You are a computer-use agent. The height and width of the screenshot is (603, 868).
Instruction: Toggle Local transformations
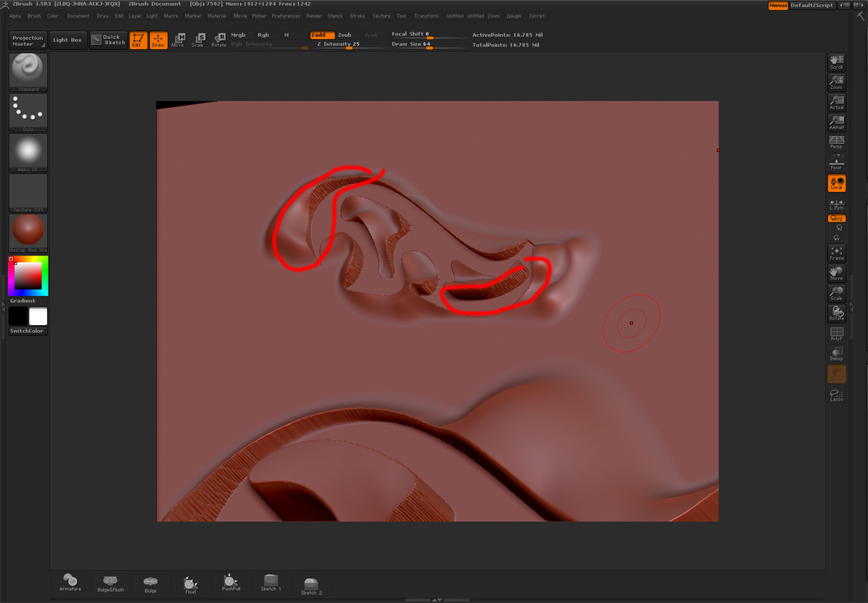[836, 183]
